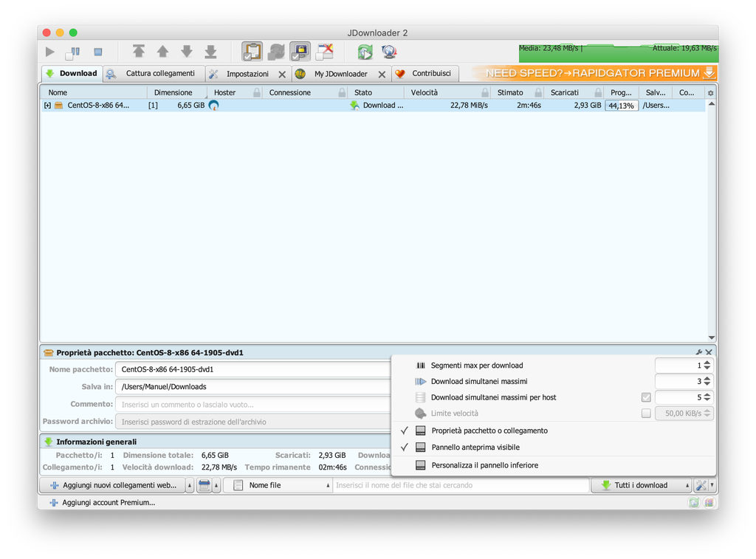Expand arrow next to the cleanup icon
Screen dimensions: 756x559
tap(216, 486)
